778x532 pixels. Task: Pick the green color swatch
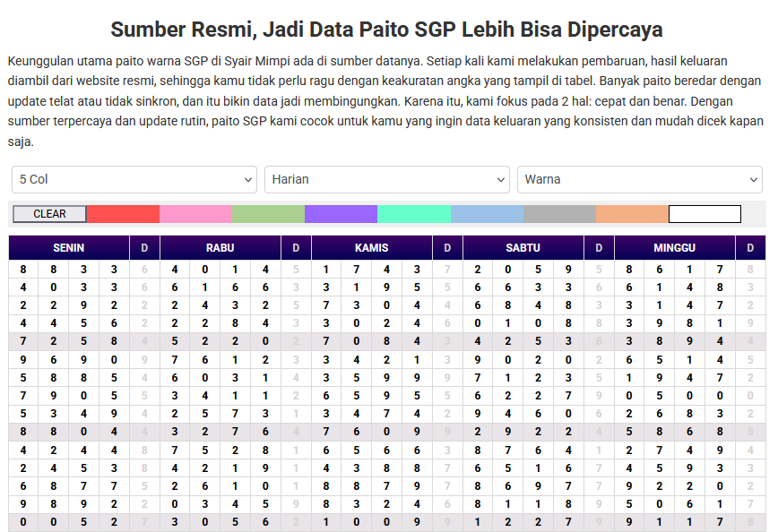(267, 214)
